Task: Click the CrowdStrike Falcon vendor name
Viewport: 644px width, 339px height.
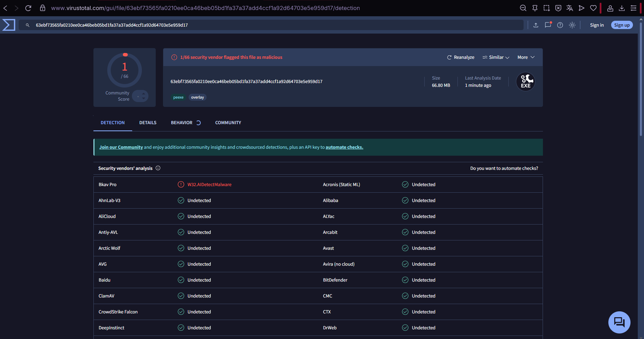Action: point(118,312)
